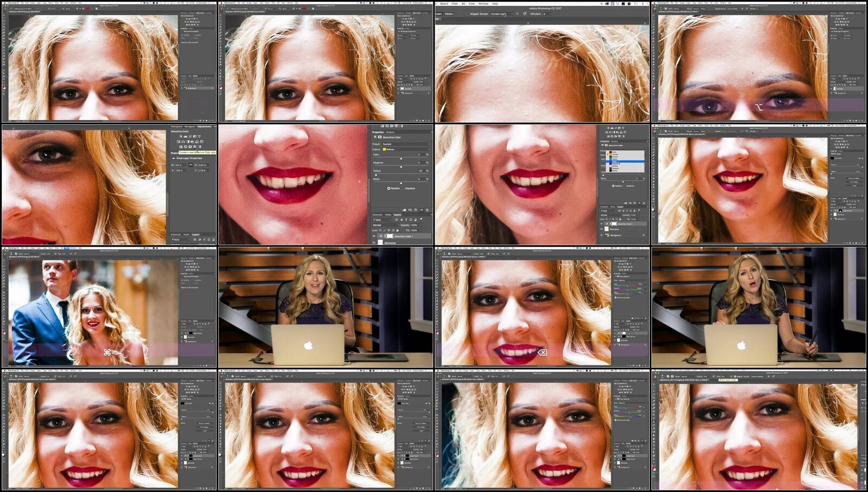Select Relative radio in Yellows frame
The image size is (868, 492).
388,188
